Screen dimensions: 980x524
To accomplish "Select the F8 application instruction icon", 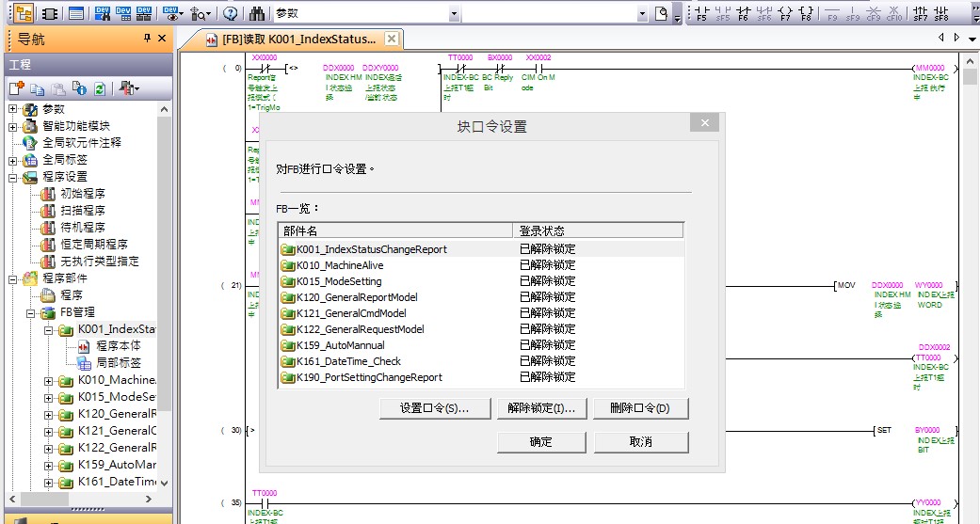I will point(806,14).
